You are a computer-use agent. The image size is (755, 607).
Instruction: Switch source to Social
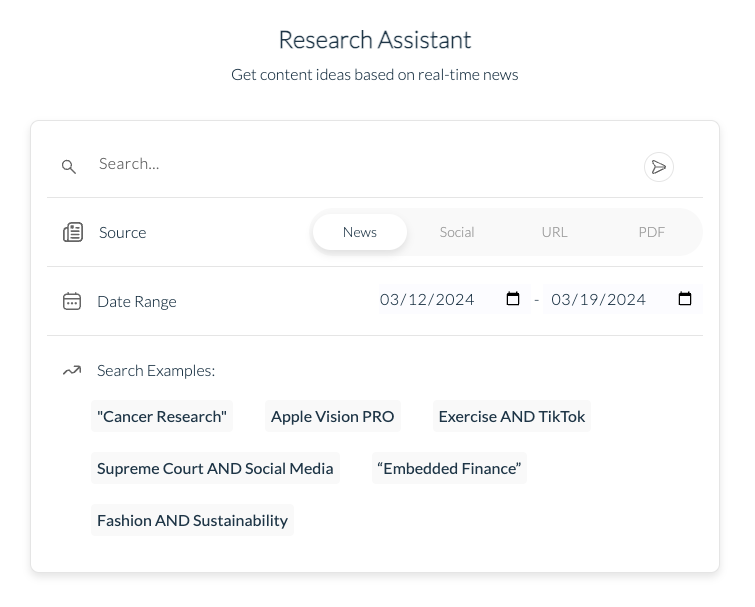457,232
